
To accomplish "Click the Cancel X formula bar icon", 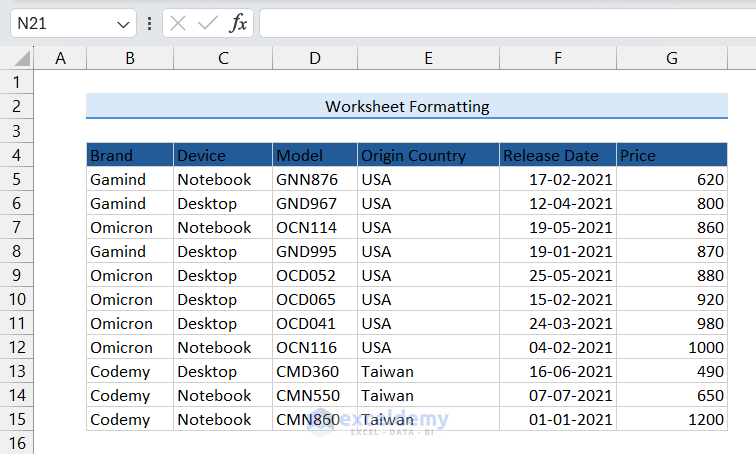I will [x=178, y=23].
